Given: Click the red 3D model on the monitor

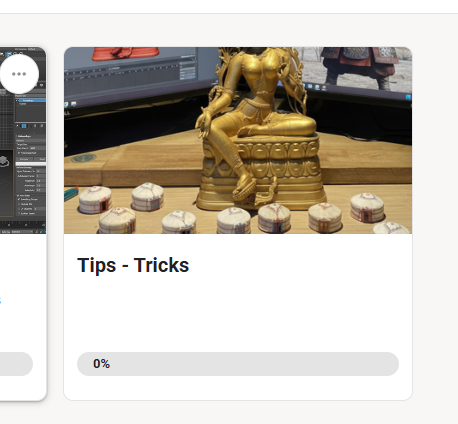Looking at the screenshot, I should [125, 53].
